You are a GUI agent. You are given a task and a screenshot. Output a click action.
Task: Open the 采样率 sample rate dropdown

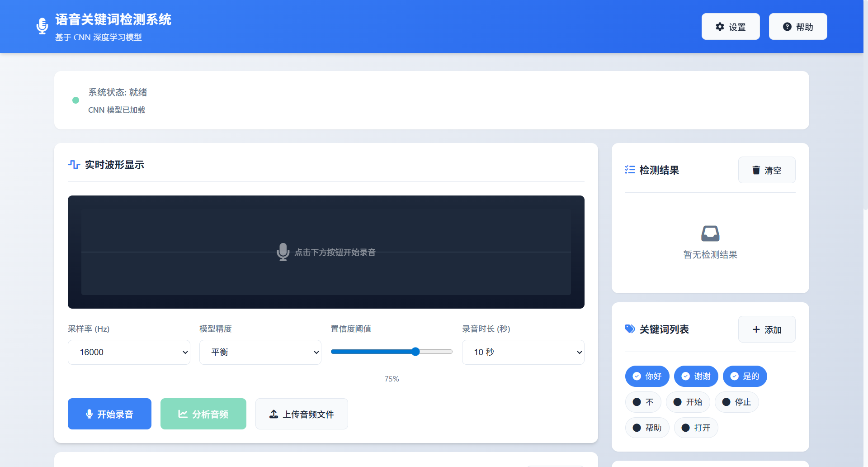point(129,352)
